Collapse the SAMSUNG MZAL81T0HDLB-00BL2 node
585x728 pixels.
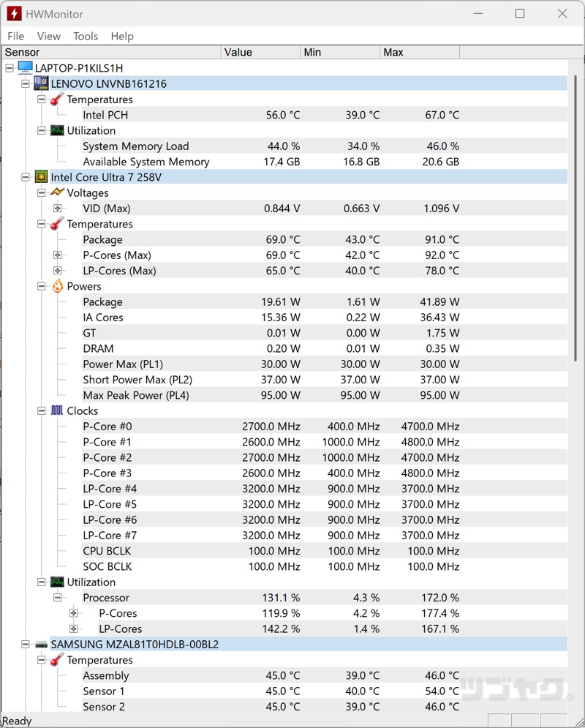point(26,645)
